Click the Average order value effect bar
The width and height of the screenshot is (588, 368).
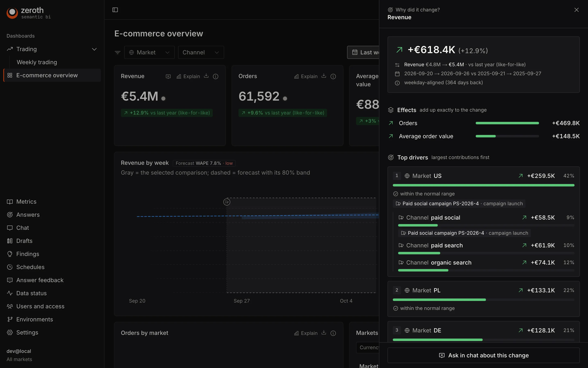point(507,136)
